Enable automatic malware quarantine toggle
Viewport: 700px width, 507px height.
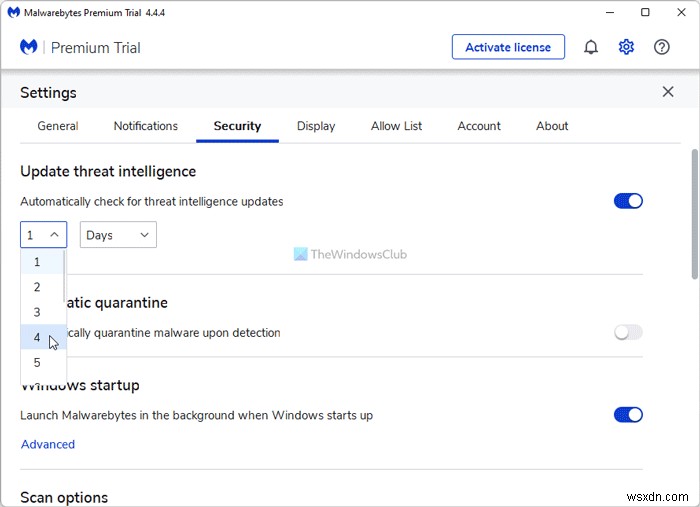tap(628, 332)
